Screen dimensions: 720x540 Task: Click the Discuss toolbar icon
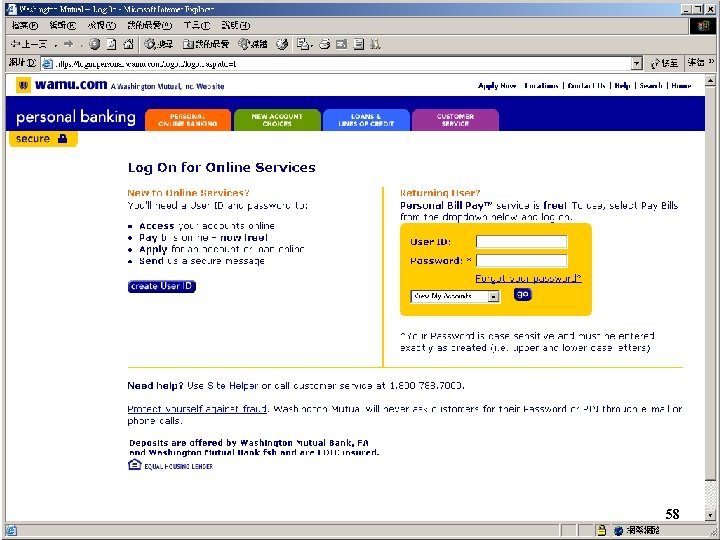pyautogui.click(x=359, y=44)
